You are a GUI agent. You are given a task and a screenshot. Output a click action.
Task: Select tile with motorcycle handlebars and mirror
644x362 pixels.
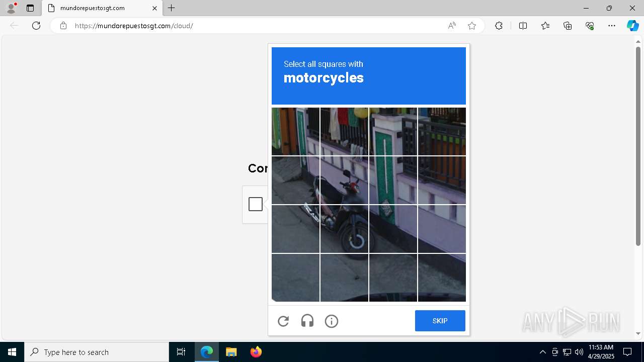(x=344, y=180)
